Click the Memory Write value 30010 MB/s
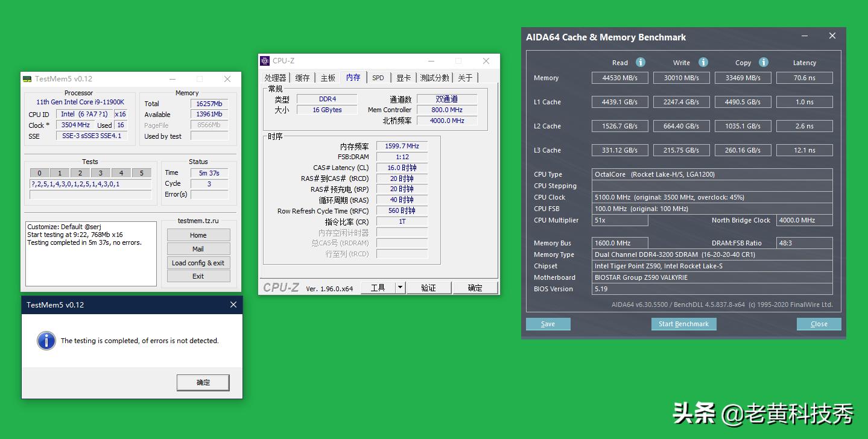Image resolution: width=868 pixels, height=439 pixels. pyautogui.click(x=682, y=78)
